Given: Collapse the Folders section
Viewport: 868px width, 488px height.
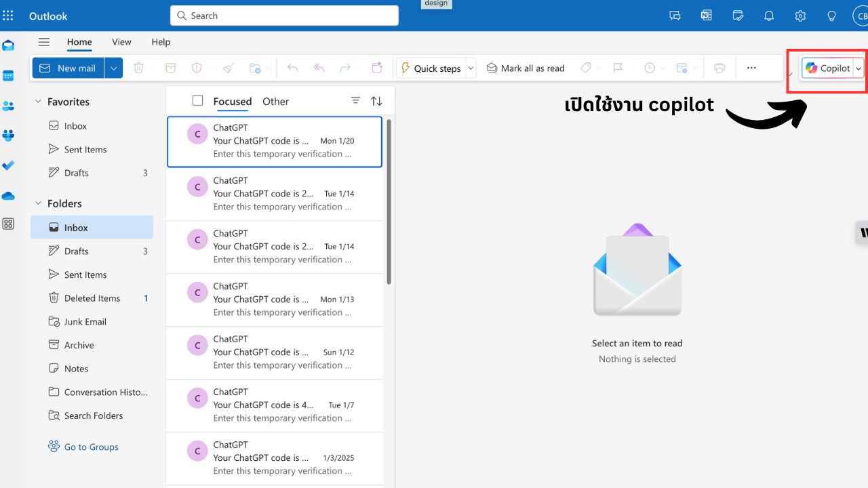Looking at the screenshot, I should (x=38, y=203).
